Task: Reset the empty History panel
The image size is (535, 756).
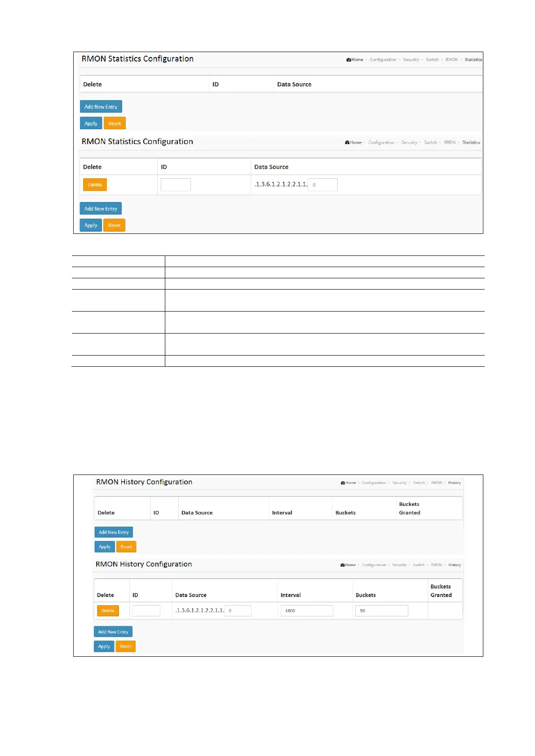Action: [126, 547]
